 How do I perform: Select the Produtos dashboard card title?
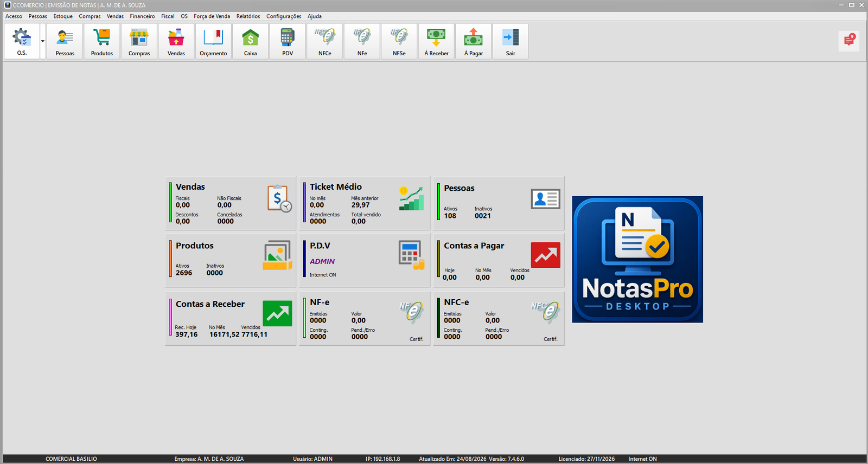point(195,246)
